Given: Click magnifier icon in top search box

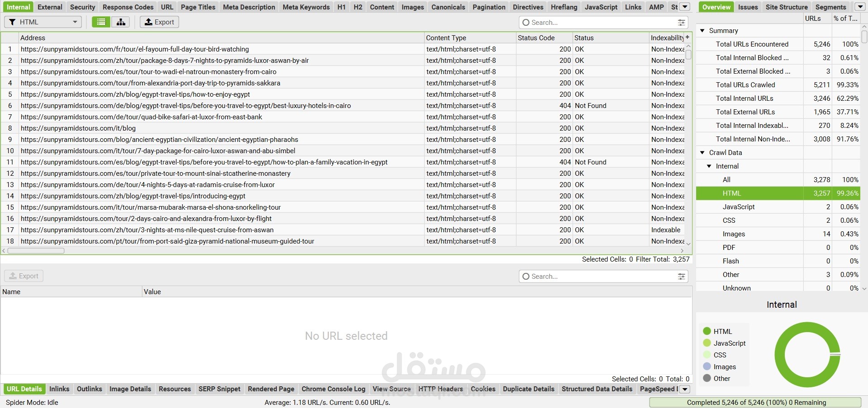Looking at the screenshot, I should coord(526,22).
